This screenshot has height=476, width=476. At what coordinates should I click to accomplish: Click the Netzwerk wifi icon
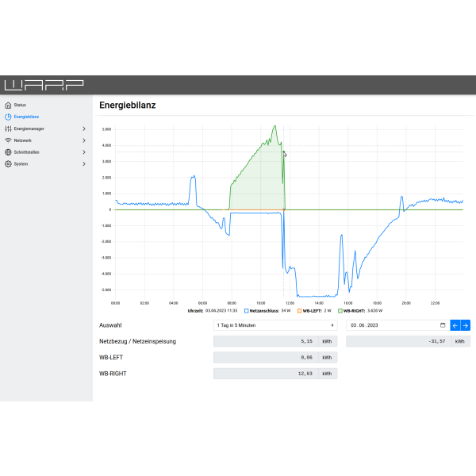pyautogui.click(x=8, y=140)
